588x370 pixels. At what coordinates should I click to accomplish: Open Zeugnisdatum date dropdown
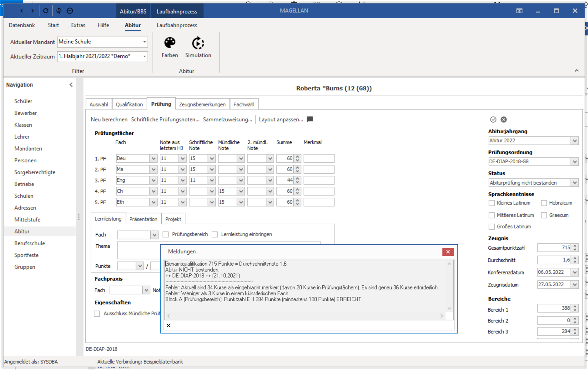click(574, 284)
